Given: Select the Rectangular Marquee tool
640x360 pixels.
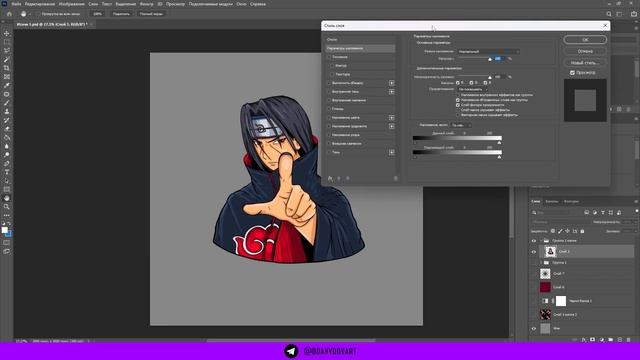Looking at the screenshot, I should (x=7, y=42).
